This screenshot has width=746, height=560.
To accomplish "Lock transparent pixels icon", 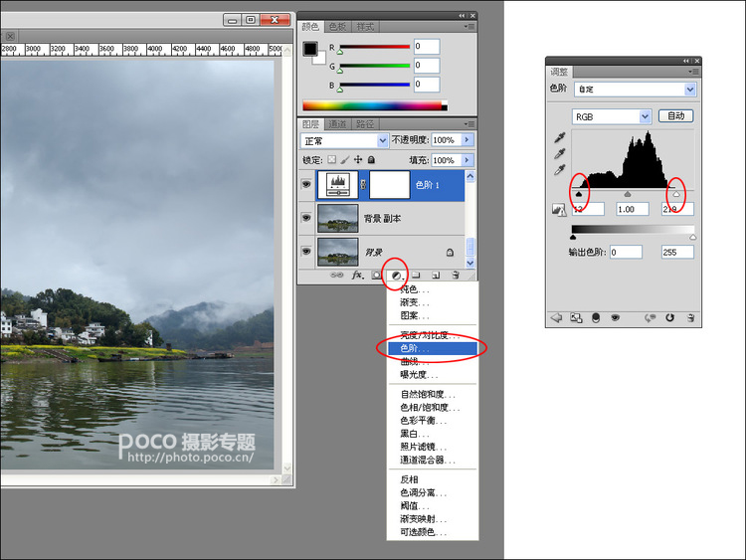I will pos(331,160).
